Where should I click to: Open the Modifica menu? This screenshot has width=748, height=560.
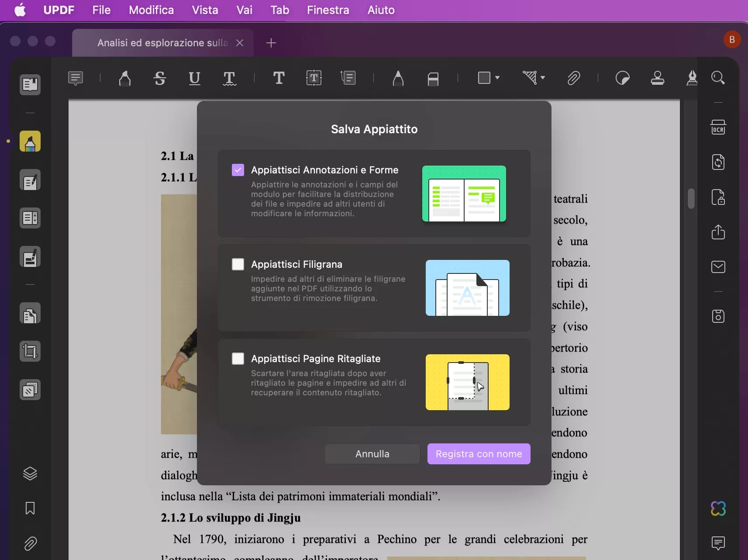(x=152, y=10)
